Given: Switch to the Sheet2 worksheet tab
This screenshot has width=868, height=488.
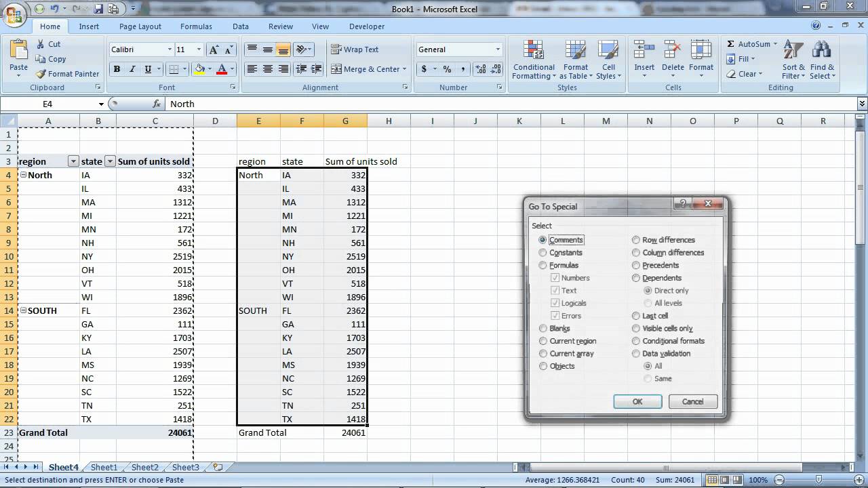Looking at the screenshot, I should (144, 468).
